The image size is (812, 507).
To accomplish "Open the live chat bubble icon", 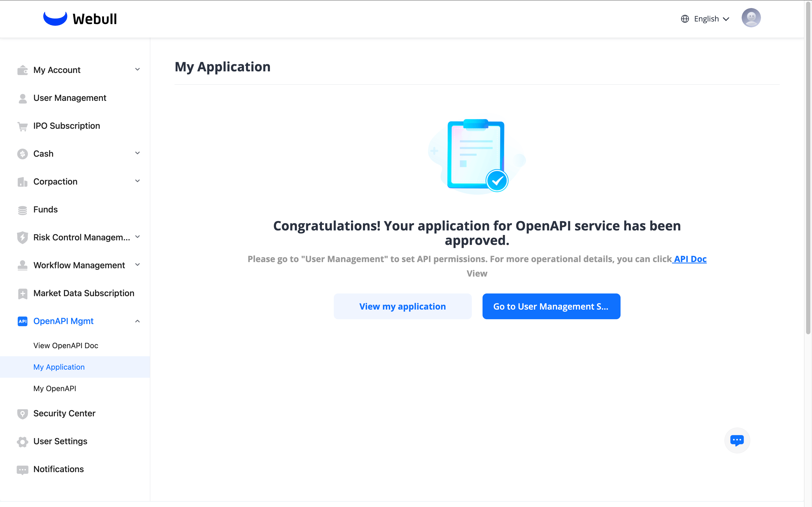I will pos(737,440).
